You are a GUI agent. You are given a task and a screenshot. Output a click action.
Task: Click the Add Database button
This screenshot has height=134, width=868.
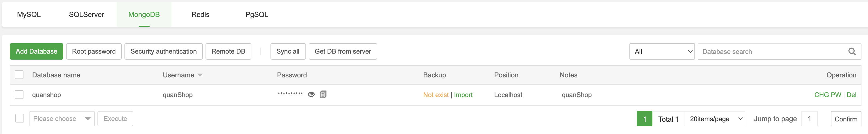(x=36, y=51)
